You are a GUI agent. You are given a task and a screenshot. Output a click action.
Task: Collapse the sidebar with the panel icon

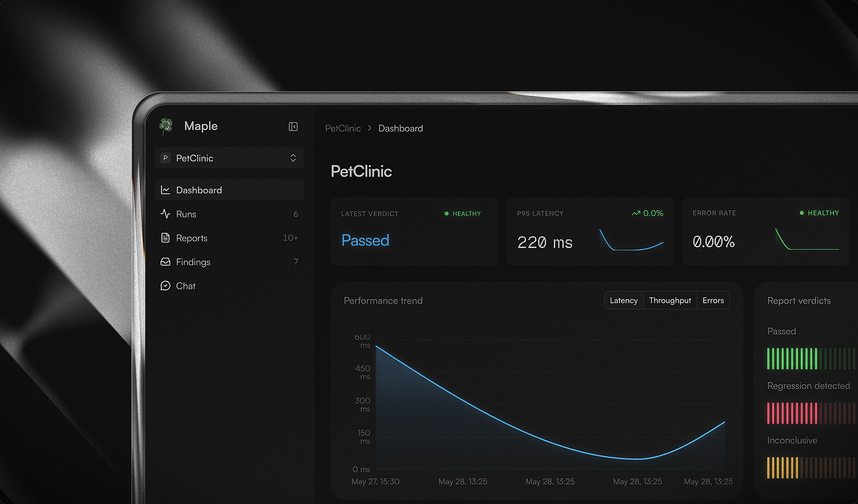(293, 127)
